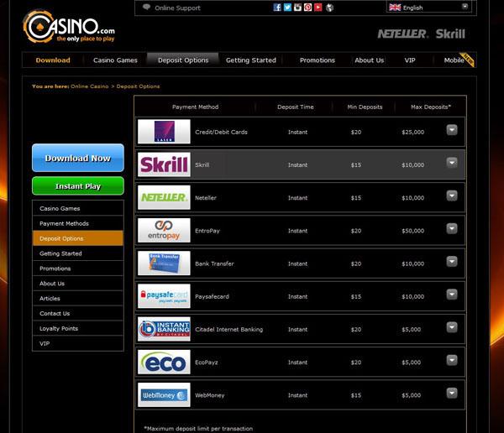Image resolution: width=504 pixels, height=433 pixels.
Task: Follow the Online Casino breadcrumb link
Action: click(89, 86)
